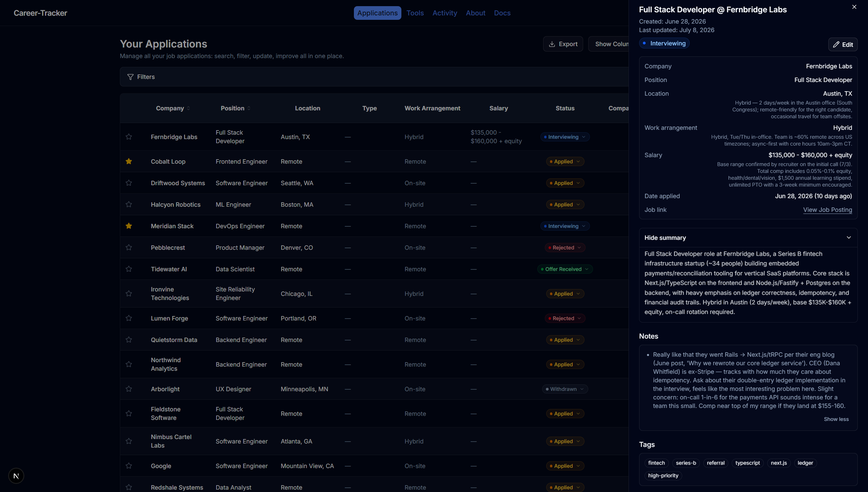Click the star icon for Redshale Systems
Viewport: 868px width, 492px height.
click(129, 487)
